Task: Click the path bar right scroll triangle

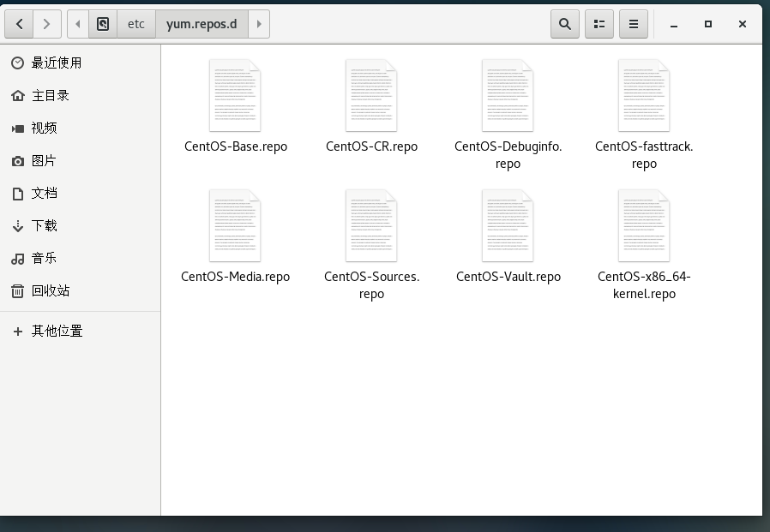Action: pos(259,23)
